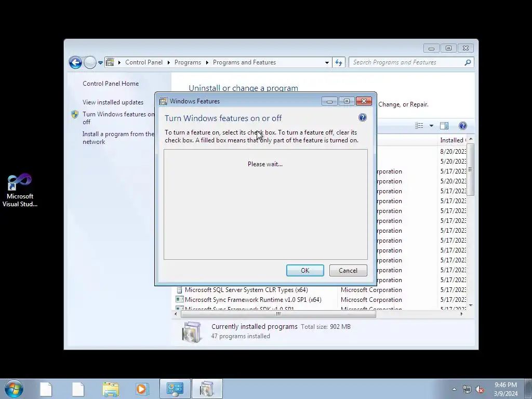The image size is (532, 399).
Task: Expand the arrow after Programs breadcrumb
Action: click(207, 62)
